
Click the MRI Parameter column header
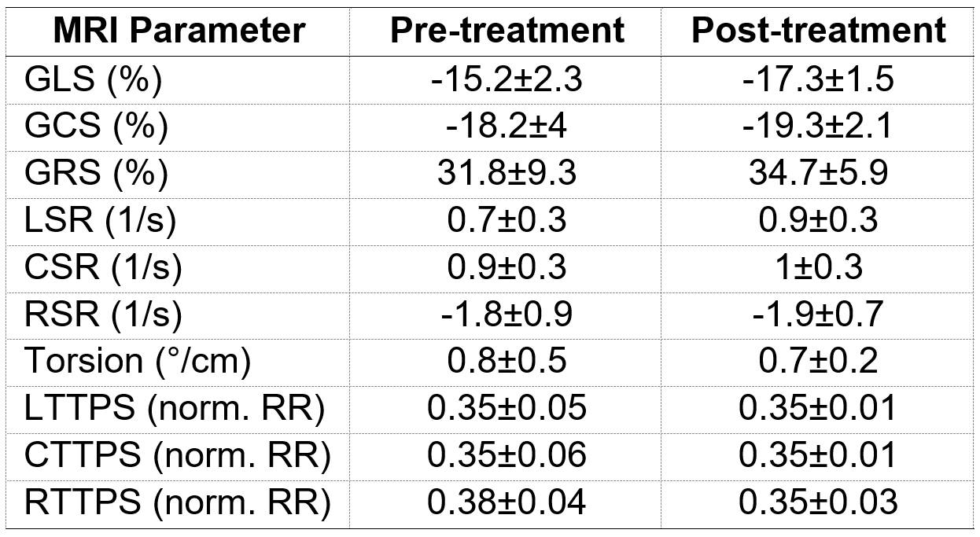(x=179, y=31)
